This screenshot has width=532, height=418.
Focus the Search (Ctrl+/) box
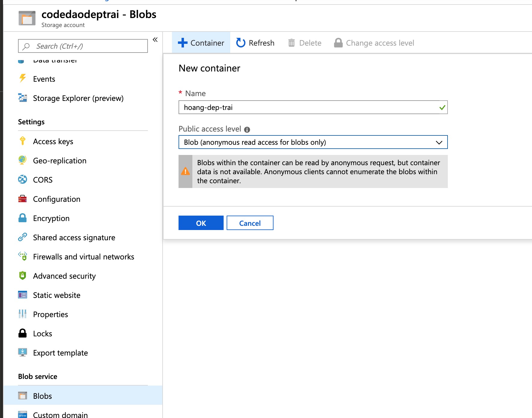pyautogui.click(x=87, y=46)
